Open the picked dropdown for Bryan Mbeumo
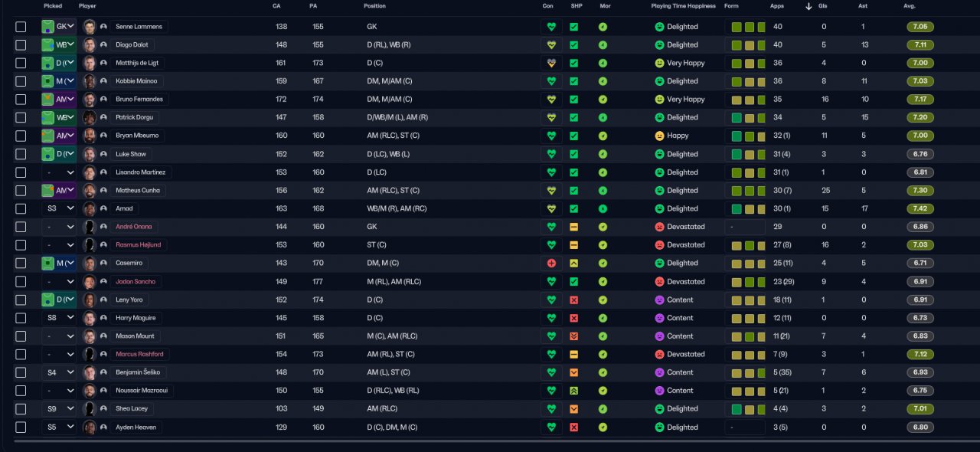Image resolution: width=980 pixels, height=452 pixels. click(59, 136)
